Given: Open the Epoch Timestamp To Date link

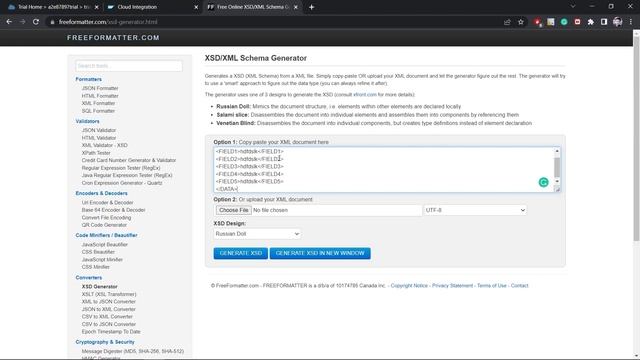Looking at the screenshot, I should pos(111,332).
